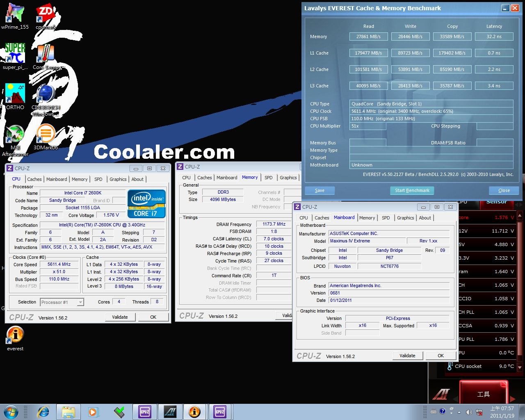Click the BIOS version 0681 field
Viewport: 525px width, 420px height.
tap(389, 293)
